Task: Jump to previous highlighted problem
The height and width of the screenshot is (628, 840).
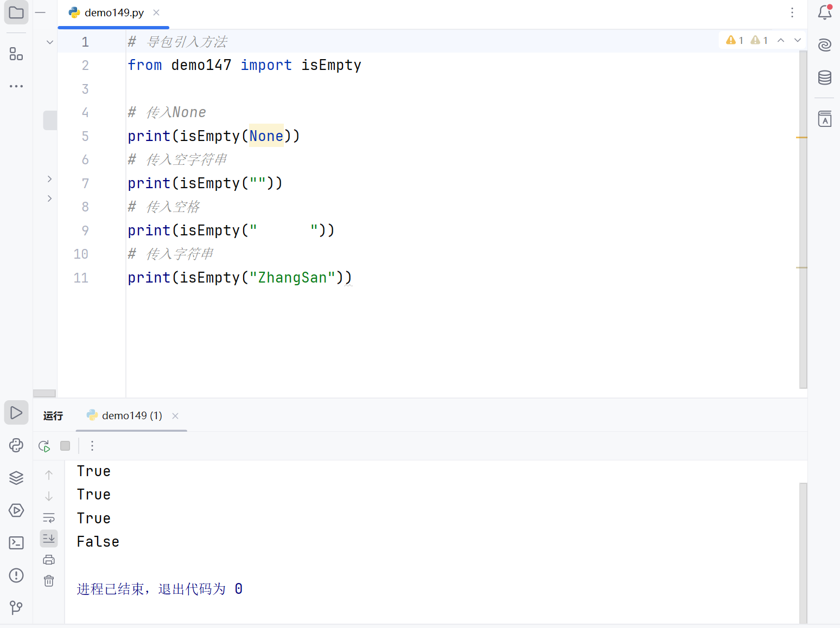Action: click(781, 40)
